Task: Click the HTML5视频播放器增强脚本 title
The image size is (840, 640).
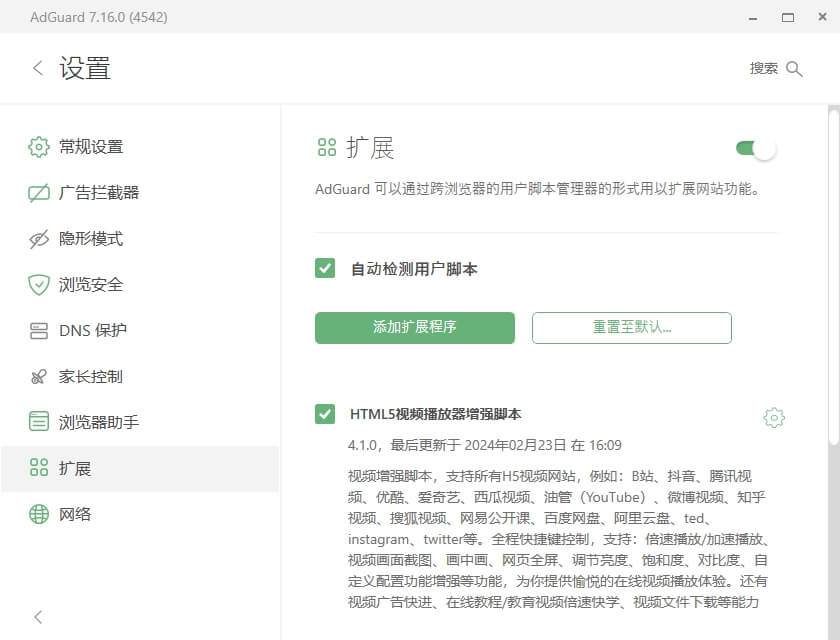Action: pos(436,414)
